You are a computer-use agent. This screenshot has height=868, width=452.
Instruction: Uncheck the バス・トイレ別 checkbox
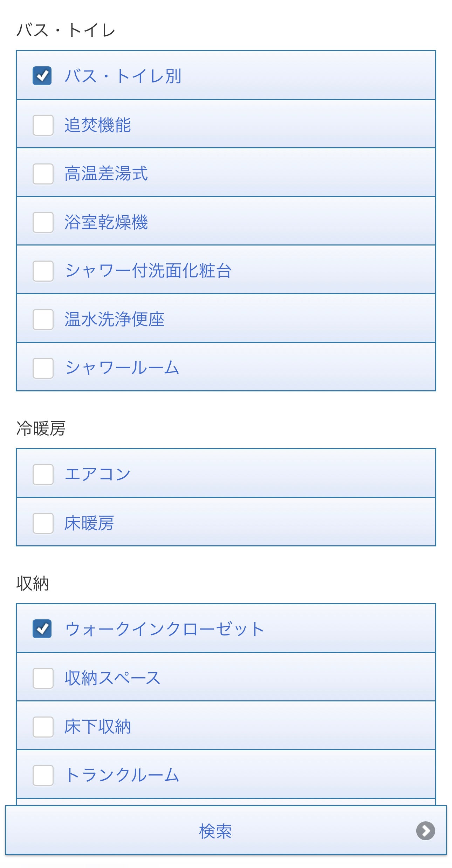[x=42, y=76]
